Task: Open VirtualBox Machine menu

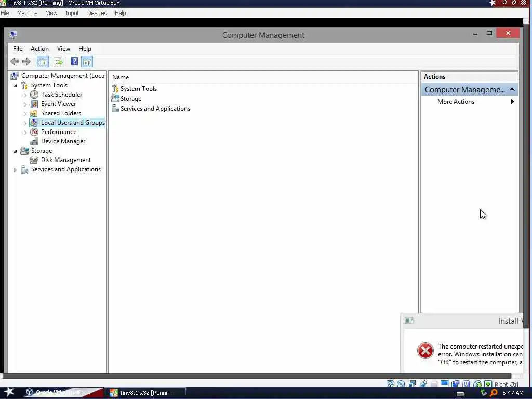Action: click(28, 13)
